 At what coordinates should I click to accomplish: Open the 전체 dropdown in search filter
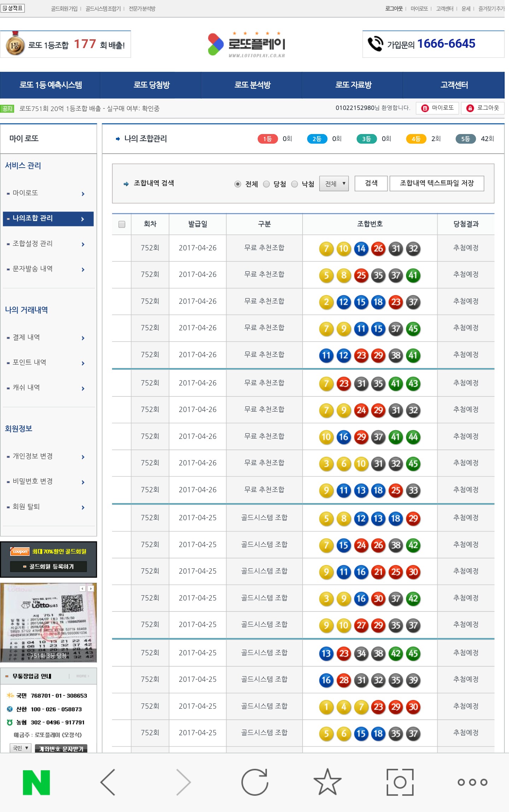click(334, 184)
